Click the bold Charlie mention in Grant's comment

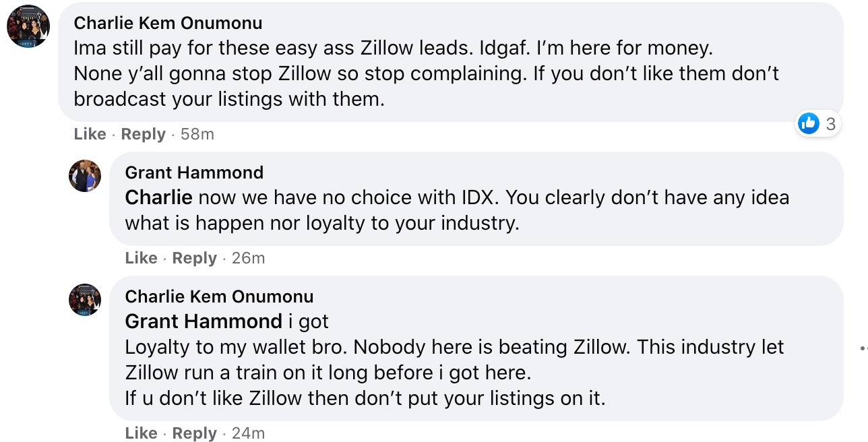158,197
